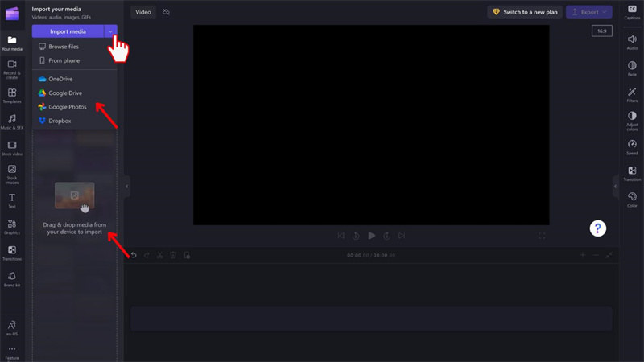Collapse the right properties panel
The width and height of the screenshot is (644, 362).
615,187
